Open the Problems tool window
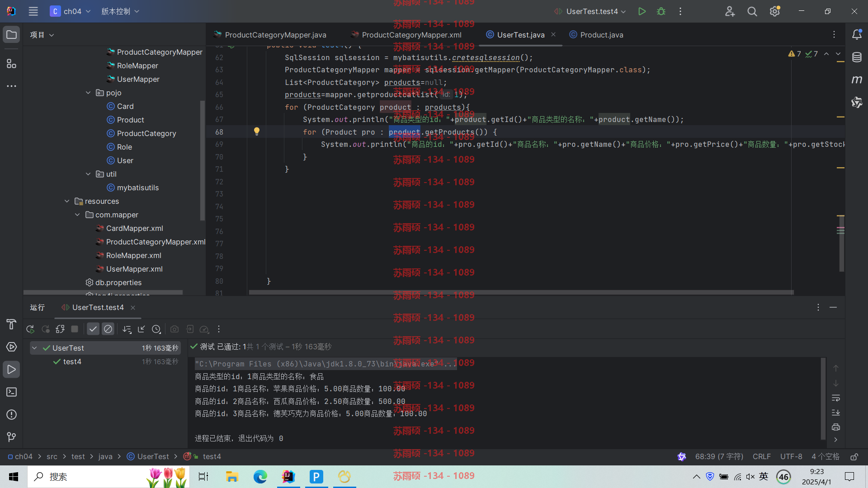 pos(12,415)
